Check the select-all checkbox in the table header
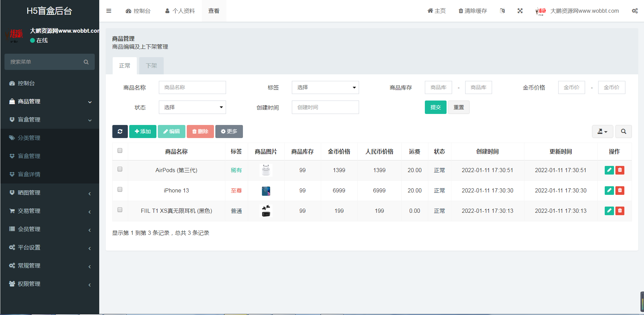The image size is (644, 315). click(x=120, y=150)
